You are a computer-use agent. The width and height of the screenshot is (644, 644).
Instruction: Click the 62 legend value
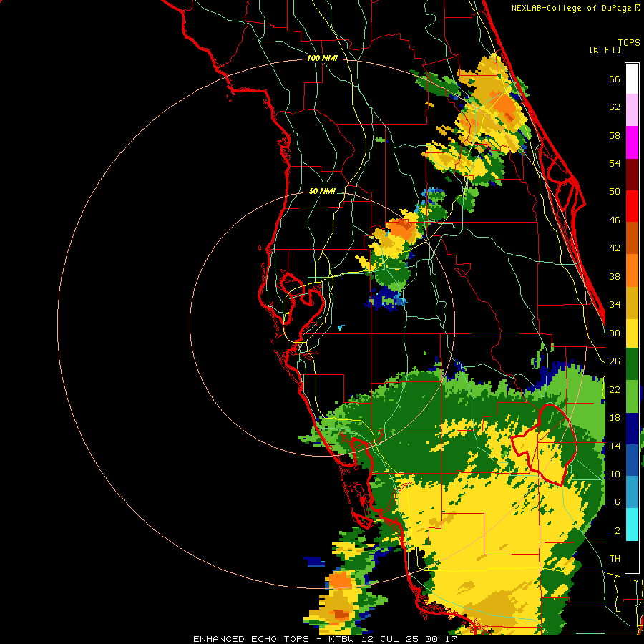[x=615, y=107]
